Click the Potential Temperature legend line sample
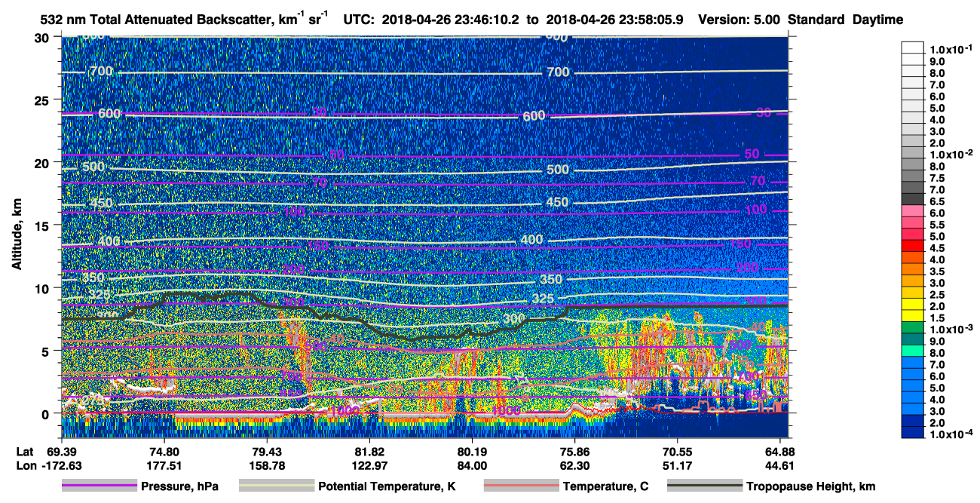 pos(276,486)
